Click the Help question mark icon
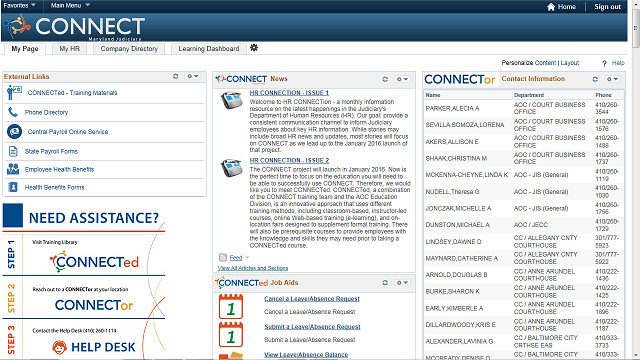Viewport: 640px width, 360px height. click(x=604, y=63)
